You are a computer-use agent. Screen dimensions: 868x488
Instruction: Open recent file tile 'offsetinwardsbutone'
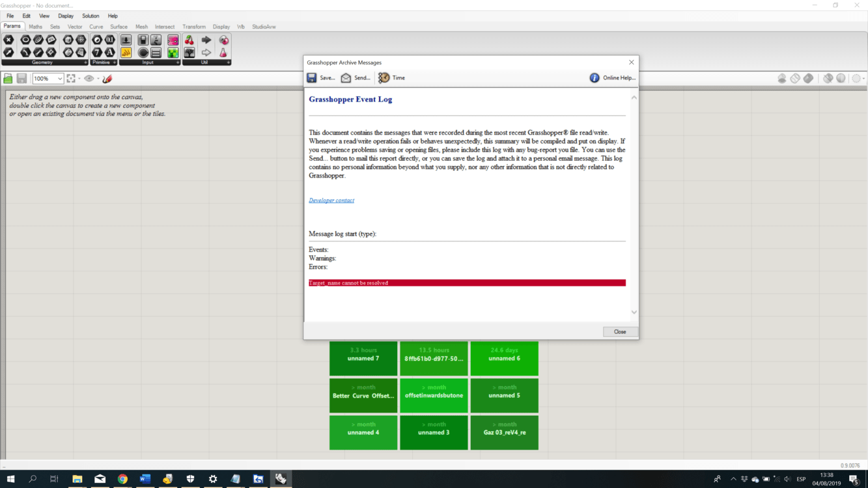[x=434, y=396]
